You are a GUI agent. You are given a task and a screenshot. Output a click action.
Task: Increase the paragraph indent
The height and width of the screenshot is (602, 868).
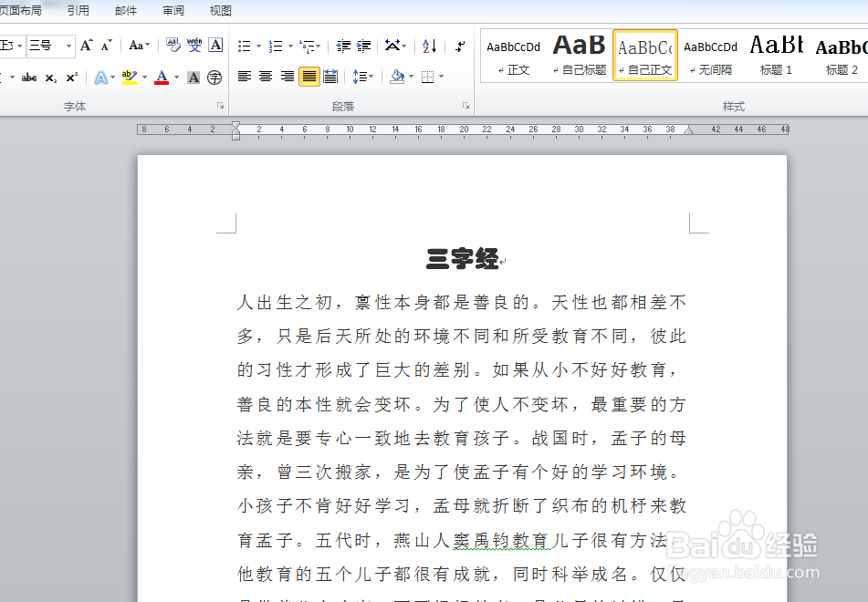[363, 46]
